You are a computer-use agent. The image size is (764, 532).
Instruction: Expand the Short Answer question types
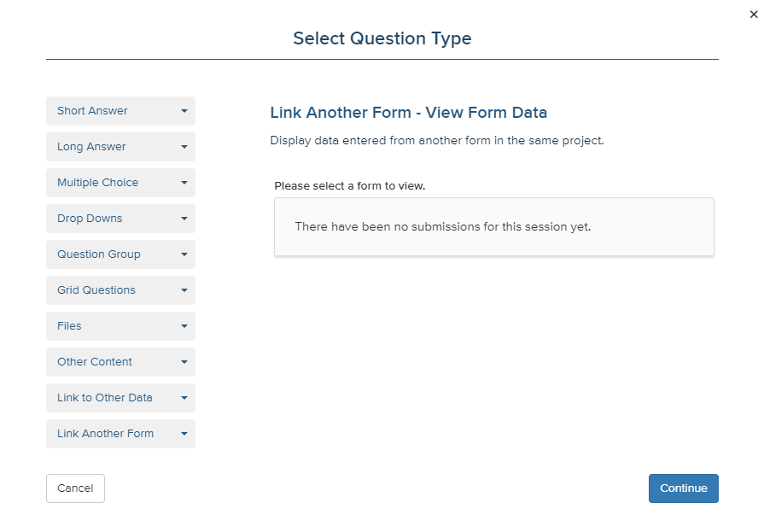click(121, 111)
